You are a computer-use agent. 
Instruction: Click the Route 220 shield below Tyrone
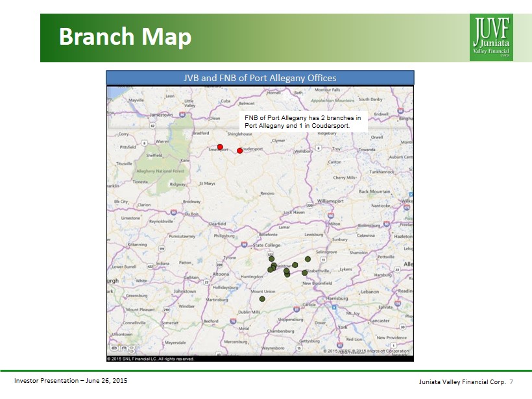(219, 265)
